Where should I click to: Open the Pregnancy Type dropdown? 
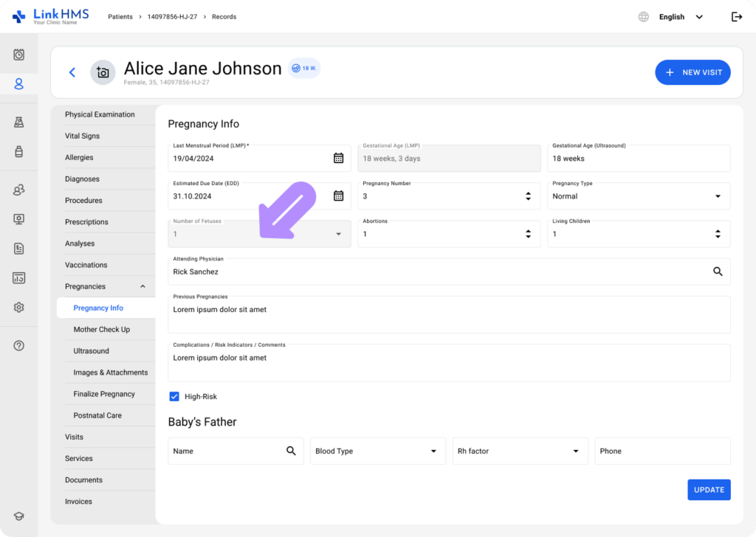coord(718,196)
